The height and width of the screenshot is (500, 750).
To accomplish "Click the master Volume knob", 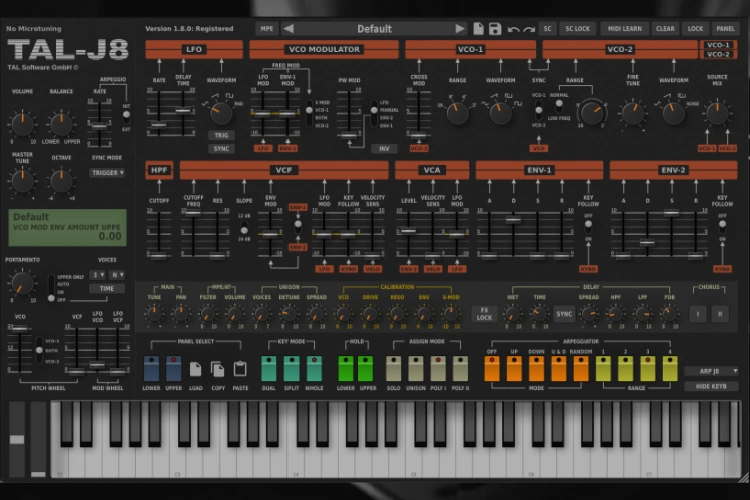I will pos(22,124).
